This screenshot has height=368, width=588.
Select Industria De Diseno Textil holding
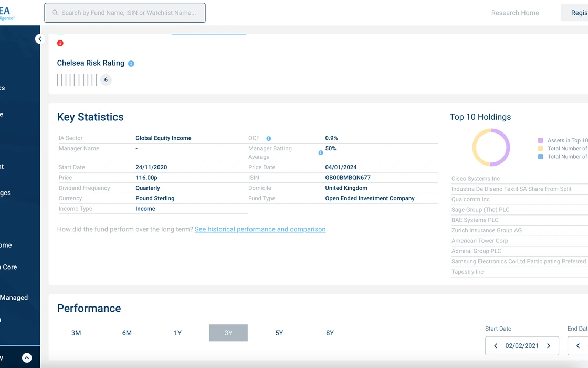(511, 189)
